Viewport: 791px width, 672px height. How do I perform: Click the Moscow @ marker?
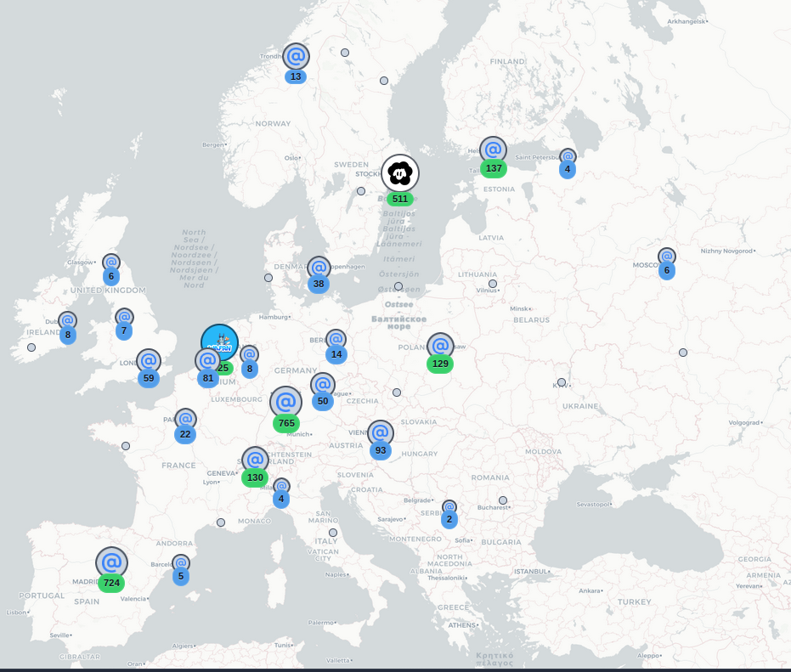coord(667,256)
